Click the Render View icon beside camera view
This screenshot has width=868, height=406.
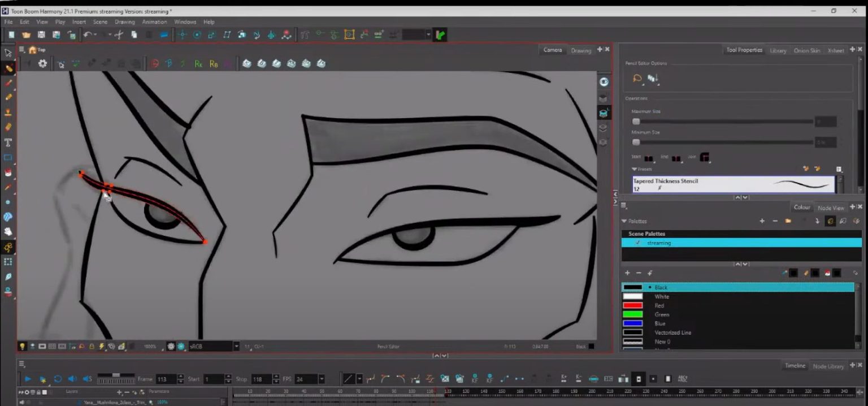(604, 98)
